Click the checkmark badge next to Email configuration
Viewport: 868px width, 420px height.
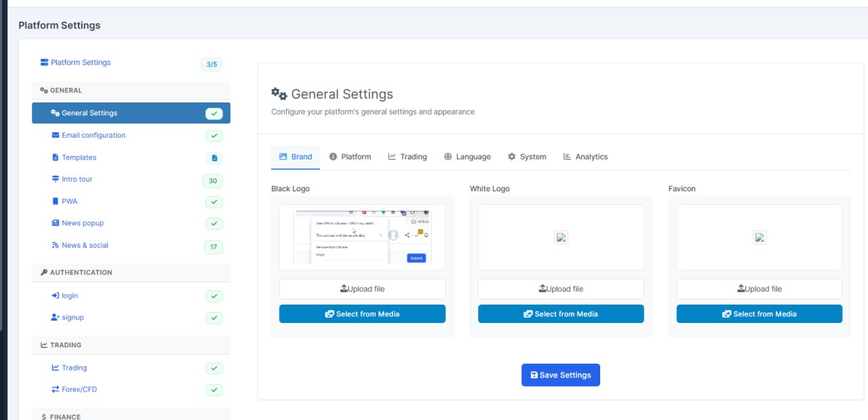click(x=214, y=136)
